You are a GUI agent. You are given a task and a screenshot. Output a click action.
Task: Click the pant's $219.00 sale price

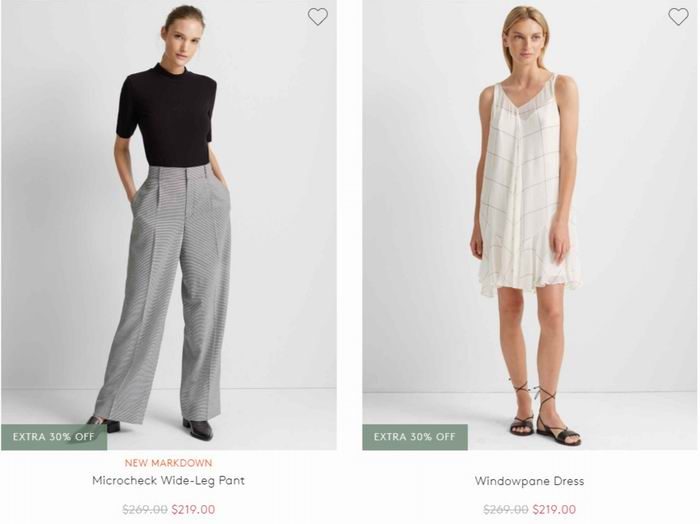coord(193,509)
